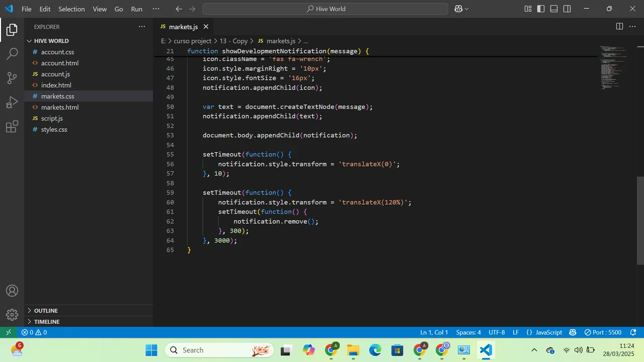644x362 pixels.
Task: Open notifications bell in status bar
Action: pyautogui.click(x=633, y=332)
